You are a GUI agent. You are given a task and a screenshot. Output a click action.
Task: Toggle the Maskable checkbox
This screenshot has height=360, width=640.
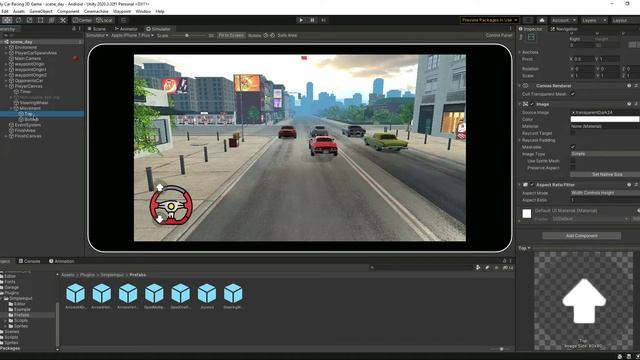click(x=573, y=147)
